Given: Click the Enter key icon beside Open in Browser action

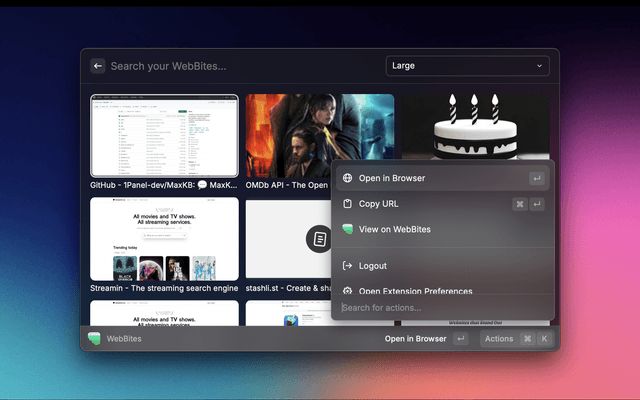Looking at the screenshot, I should [537, 179].
